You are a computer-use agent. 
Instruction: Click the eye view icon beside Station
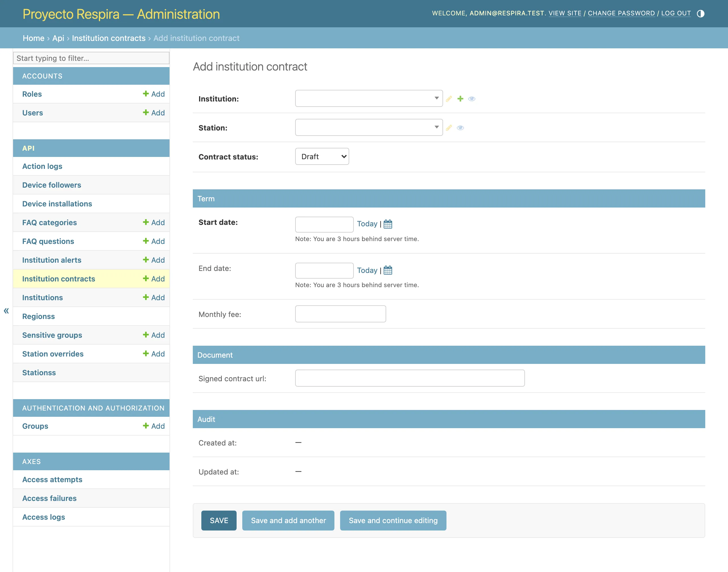coord(460,128)
